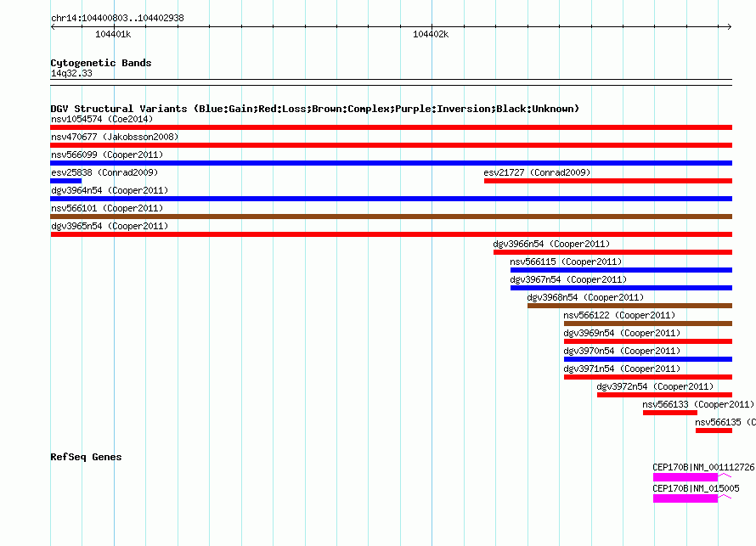This screenshot has width=756, height=546.
Task: Click the 104401k ruler tick label
Action: pos(113,34)
